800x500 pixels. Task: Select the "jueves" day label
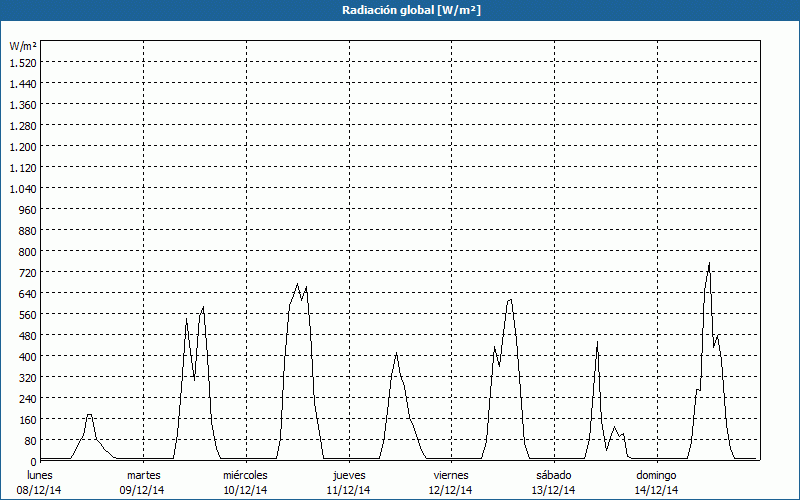(349, 474)
